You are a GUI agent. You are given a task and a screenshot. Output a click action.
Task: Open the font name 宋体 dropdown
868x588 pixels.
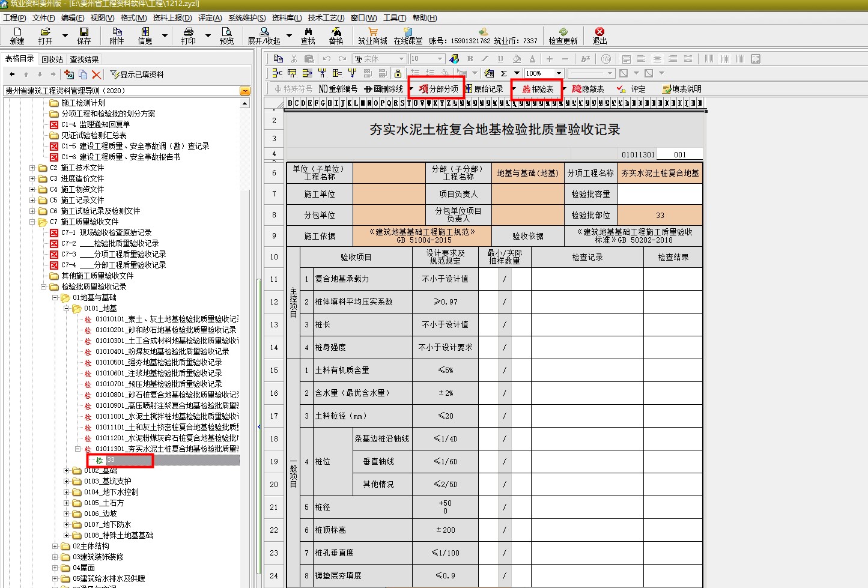click(401, 58)
